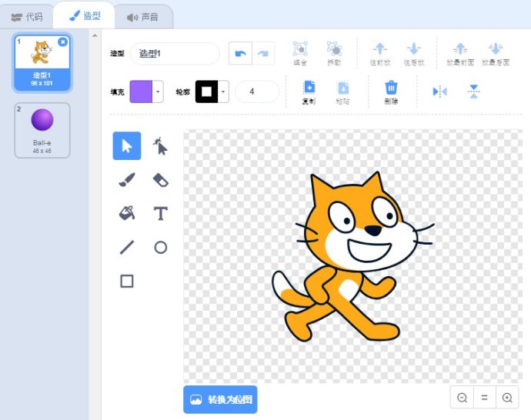Open the outline color dropdown arrow

pos(223,92)
